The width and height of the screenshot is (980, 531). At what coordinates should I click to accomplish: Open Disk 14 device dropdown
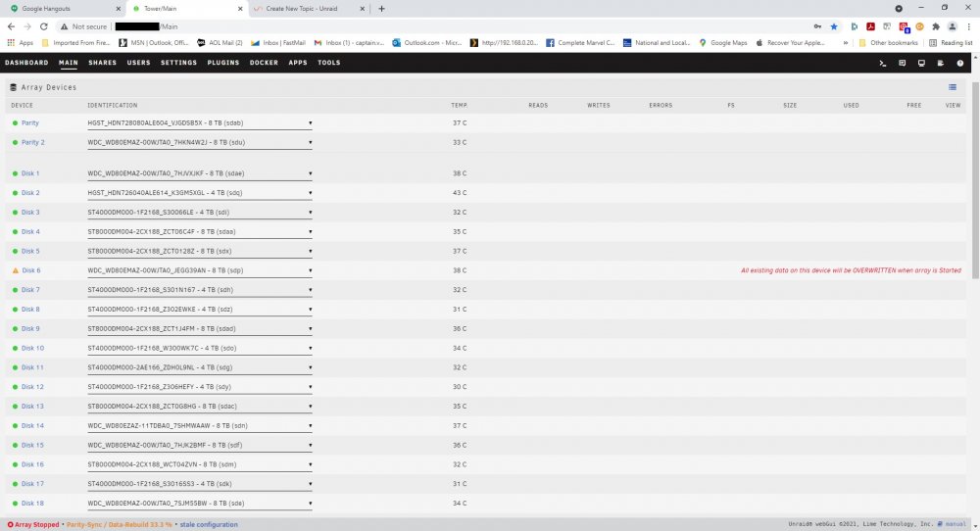199,425
